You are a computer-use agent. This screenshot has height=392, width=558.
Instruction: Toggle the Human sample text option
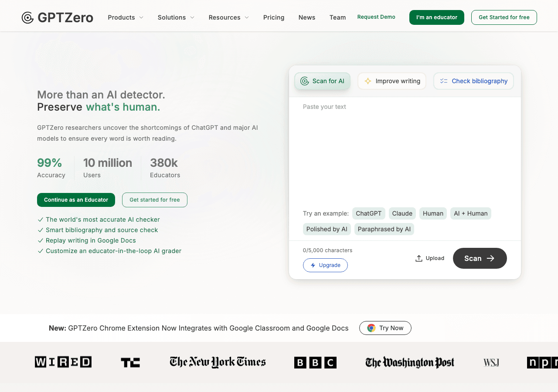pyautogui.click(x=433, y=213)
